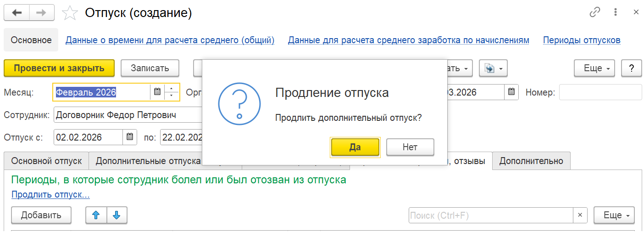Expand the top Еще dropdown menu

click(x=594, y=68)
